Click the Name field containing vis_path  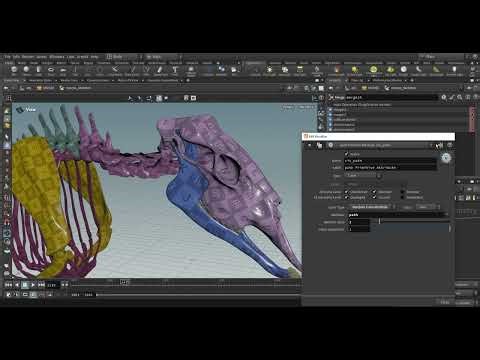pyautogui.click(x=390, y=161)
